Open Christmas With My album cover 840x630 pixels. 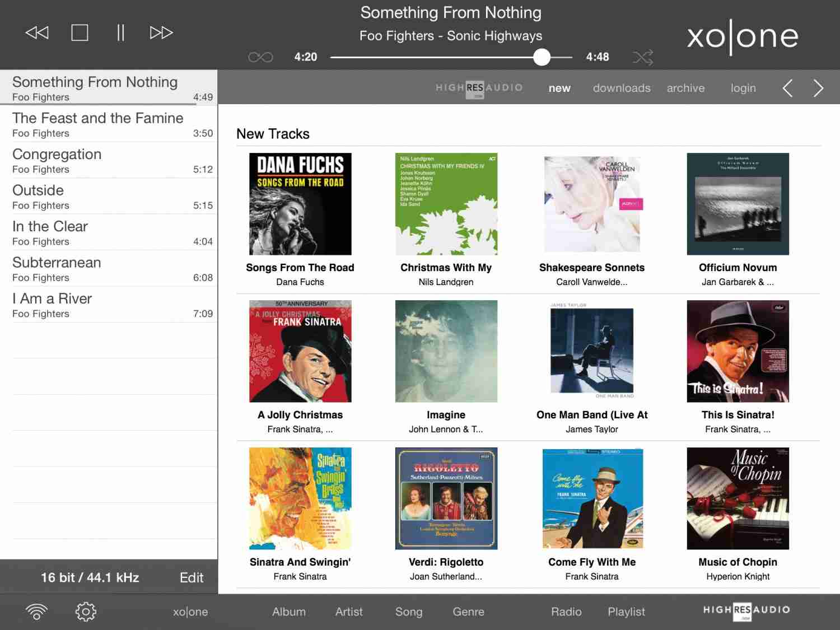tap(446, 204)
